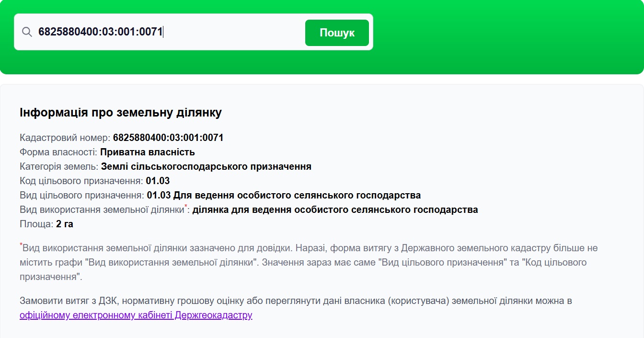Click the Кадастровий номер label

pos(65,138)
